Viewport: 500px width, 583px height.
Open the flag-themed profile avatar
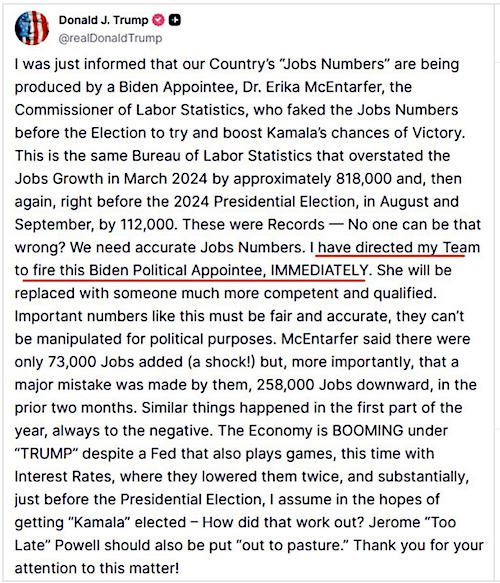pos(32,28)
